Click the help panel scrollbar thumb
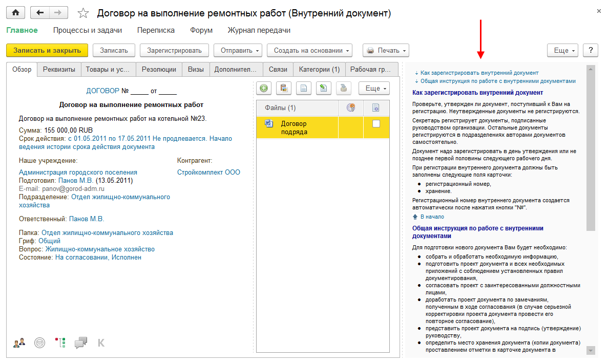Viewport: 608px width, 364px height. (591, 152)
